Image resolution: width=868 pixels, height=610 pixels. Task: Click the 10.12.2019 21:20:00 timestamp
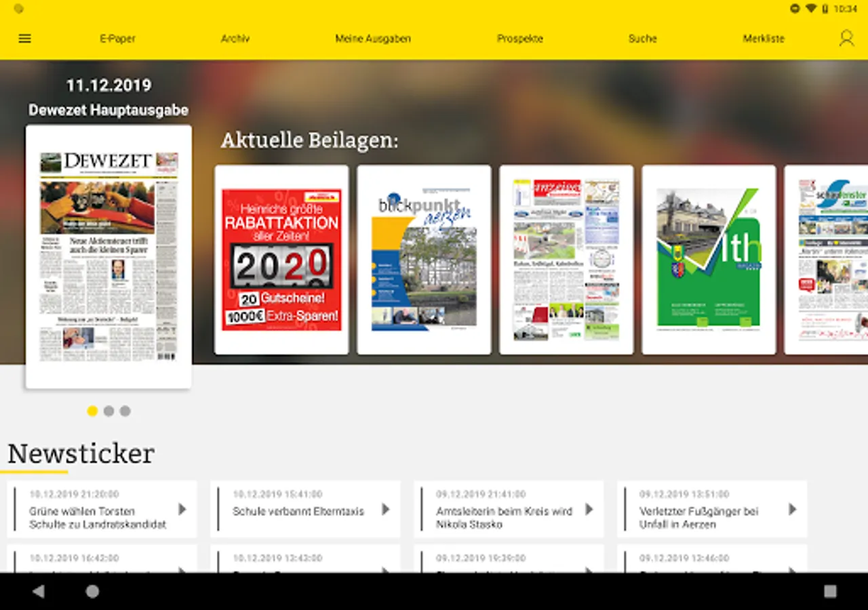coord(74,494)
